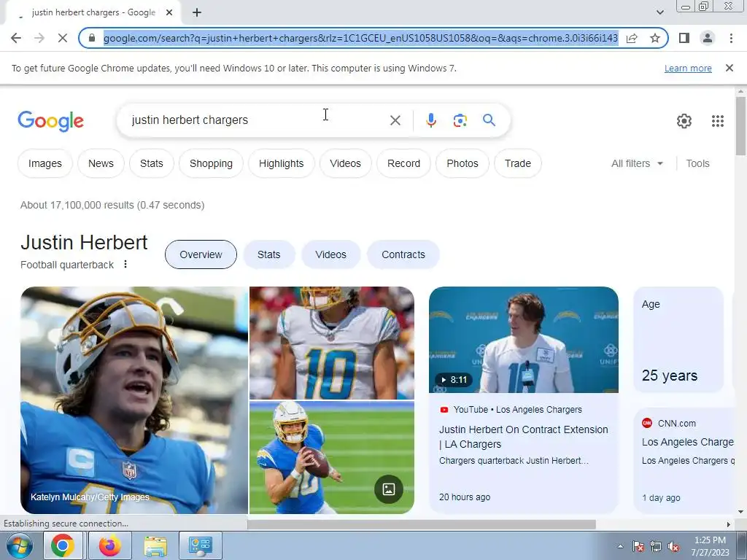
Task: Open the Chrome side panel icon
Action: point(684,38)
